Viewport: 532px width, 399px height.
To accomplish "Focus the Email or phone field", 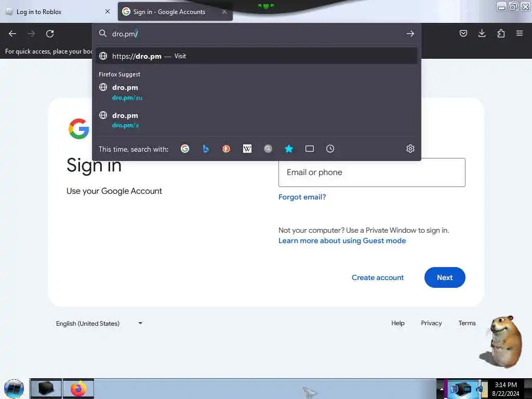I will click(371, 172).
